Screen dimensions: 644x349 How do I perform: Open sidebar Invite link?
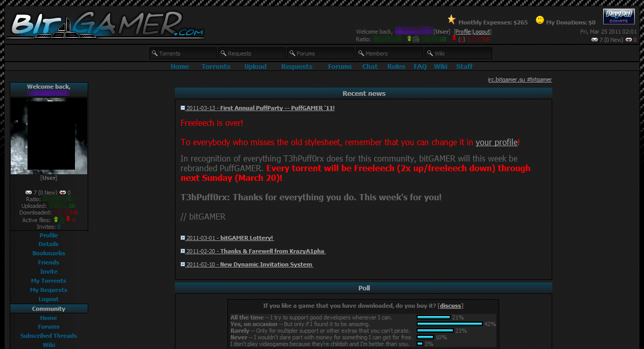tap(49, 272)
